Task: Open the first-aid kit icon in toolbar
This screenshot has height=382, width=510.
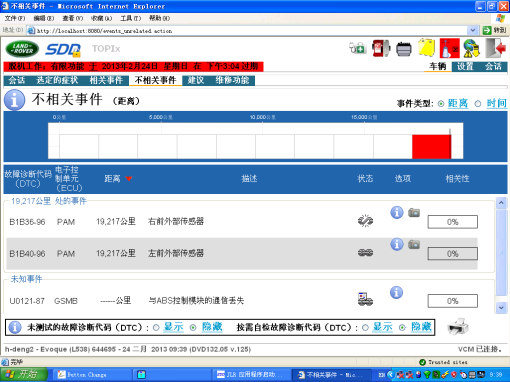Action: [x=357, y=48]
